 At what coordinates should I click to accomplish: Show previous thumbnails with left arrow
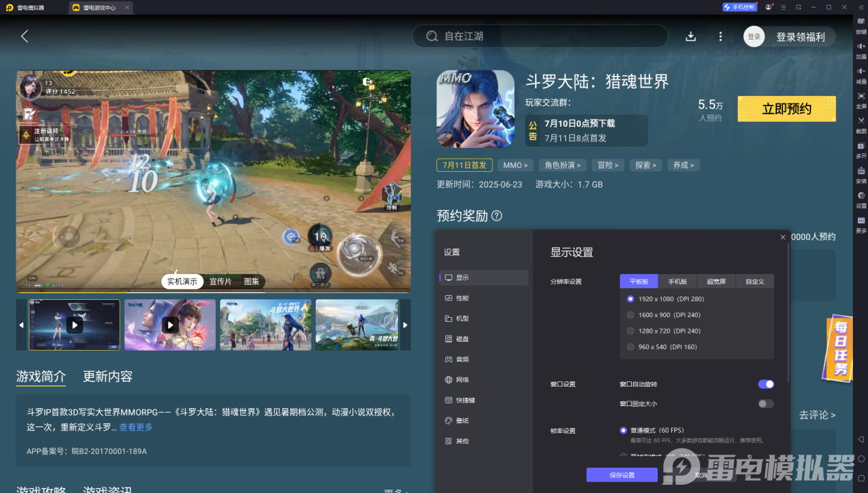[21, 325]
